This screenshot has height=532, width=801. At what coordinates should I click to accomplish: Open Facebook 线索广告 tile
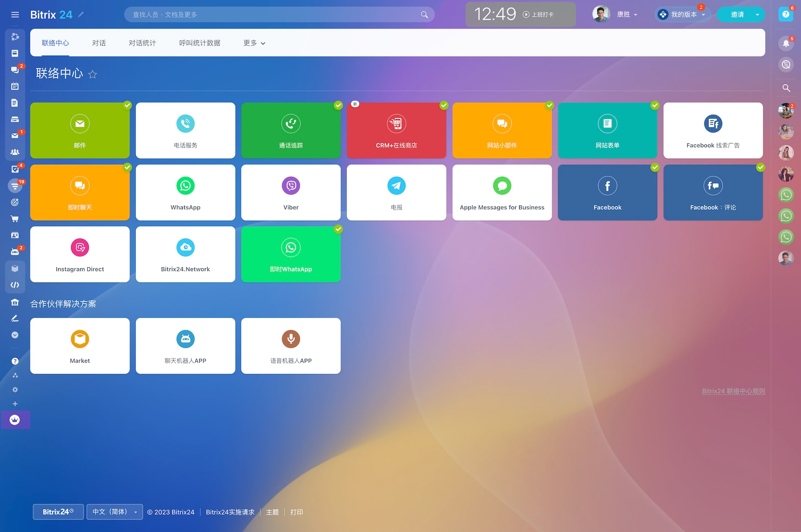coord(713,130)
